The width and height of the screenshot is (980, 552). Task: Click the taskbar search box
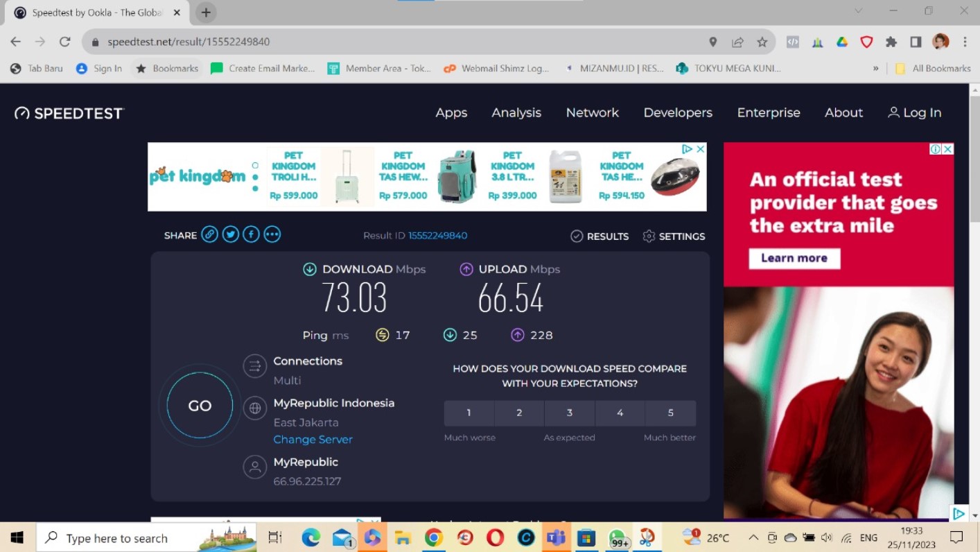point(146,537)
